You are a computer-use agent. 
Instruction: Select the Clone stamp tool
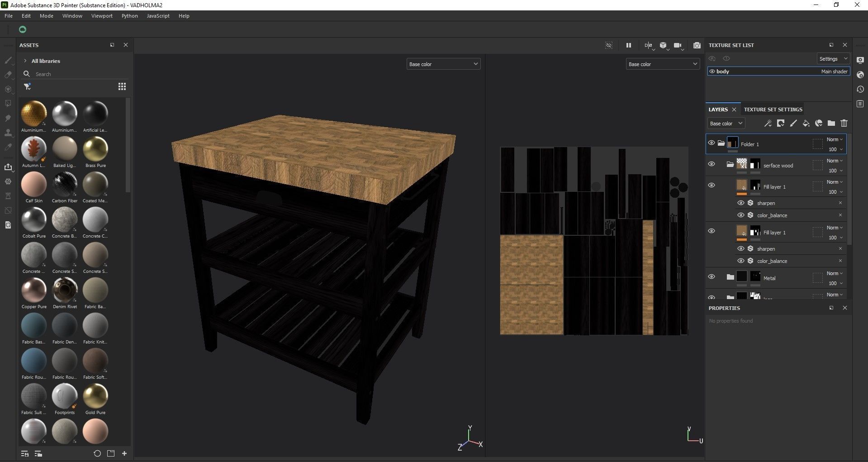click(8, 133)
